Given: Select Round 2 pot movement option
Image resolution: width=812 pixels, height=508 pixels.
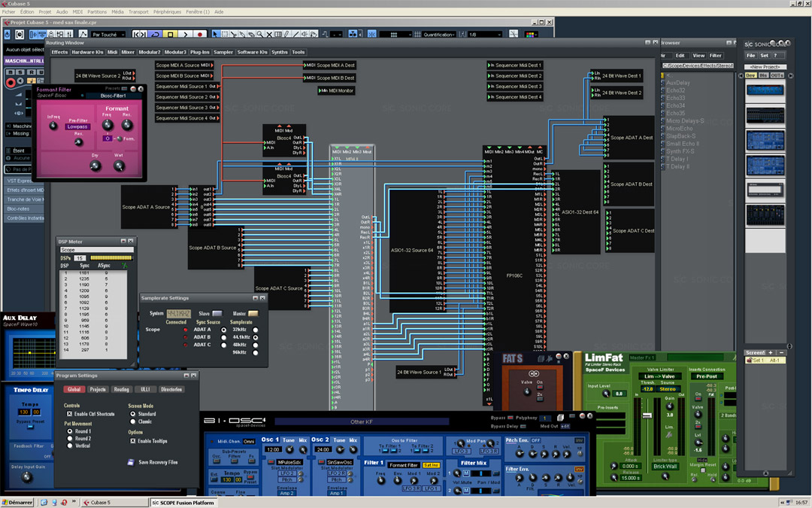Looking at the screenshot, I should click(69, 439).
